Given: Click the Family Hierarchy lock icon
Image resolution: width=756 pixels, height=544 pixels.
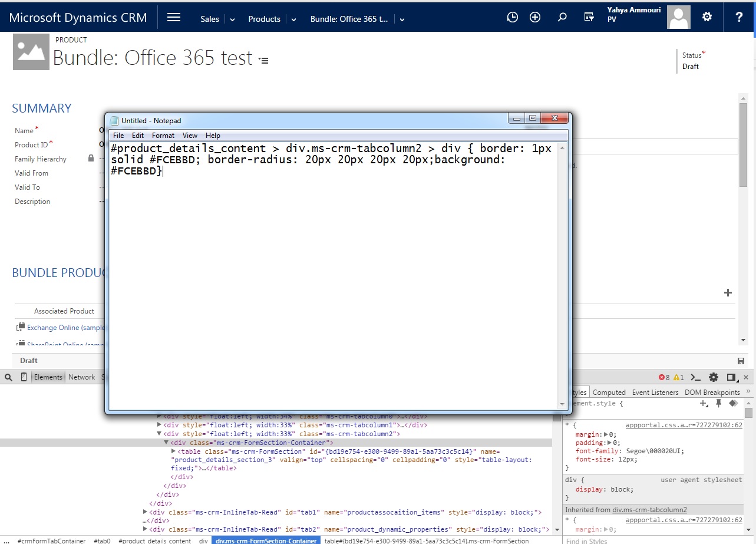Looking at the screenshot, I should pos(91,159).
